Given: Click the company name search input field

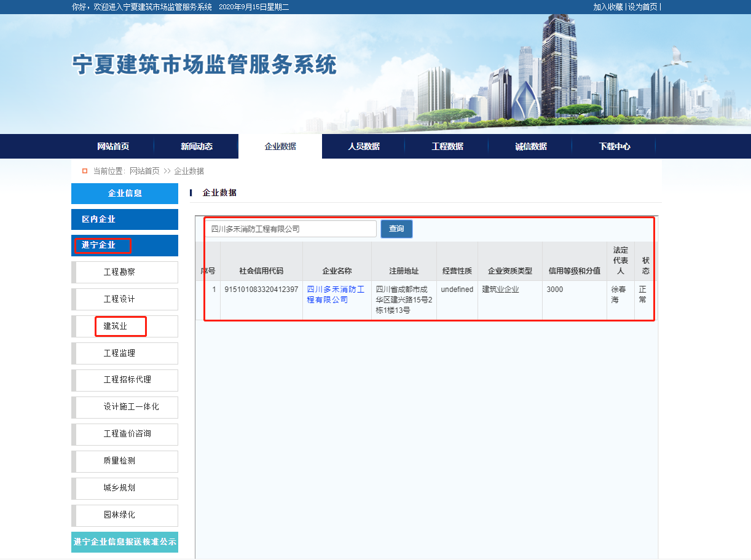Looking at the screenshot, I should tap(290, 229).
